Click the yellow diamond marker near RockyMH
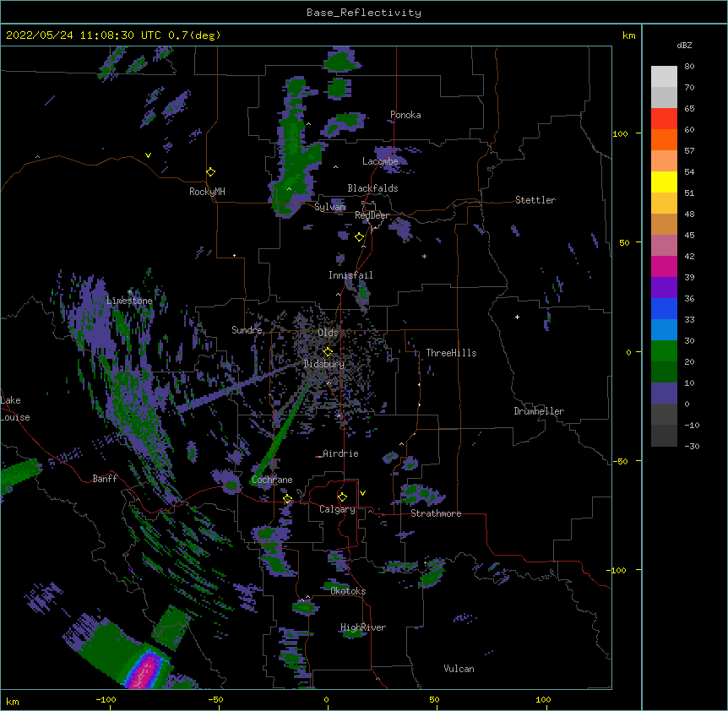The image size is (728, 711). pyautogui.click(x=211, y=172)
